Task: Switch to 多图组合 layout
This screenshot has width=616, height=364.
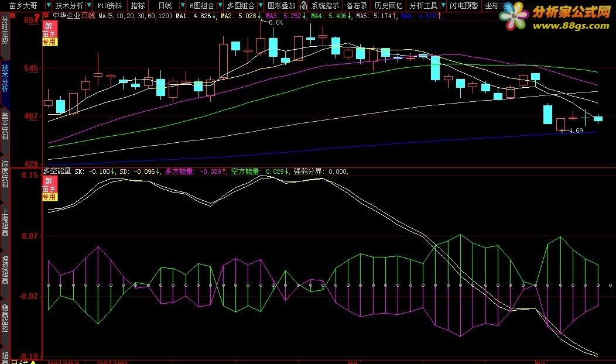Action: click(241, 5)
